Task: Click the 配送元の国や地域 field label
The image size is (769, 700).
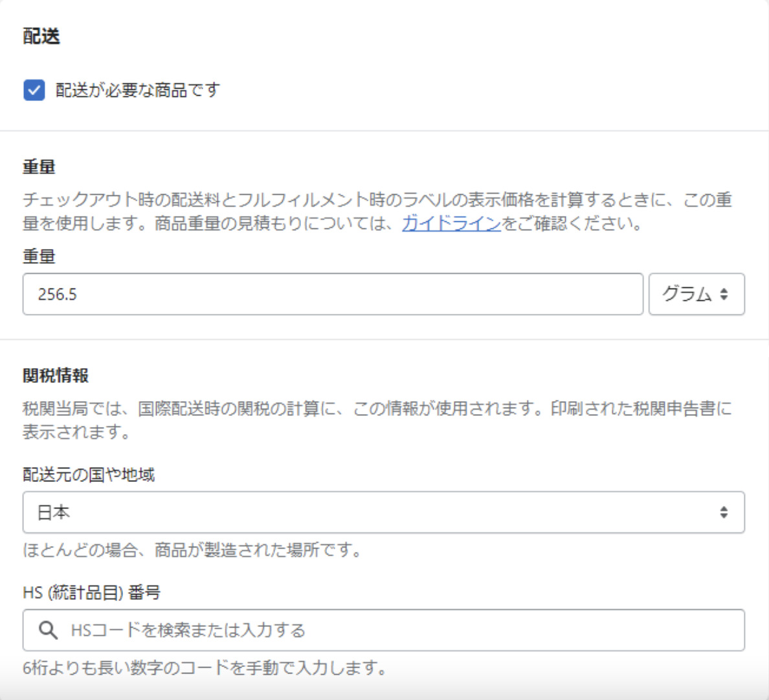Action: point(89,475)
